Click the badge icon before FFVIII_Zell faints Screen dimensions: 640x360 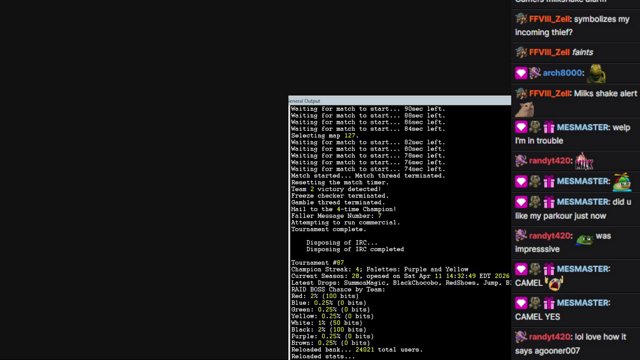(521, 52)
